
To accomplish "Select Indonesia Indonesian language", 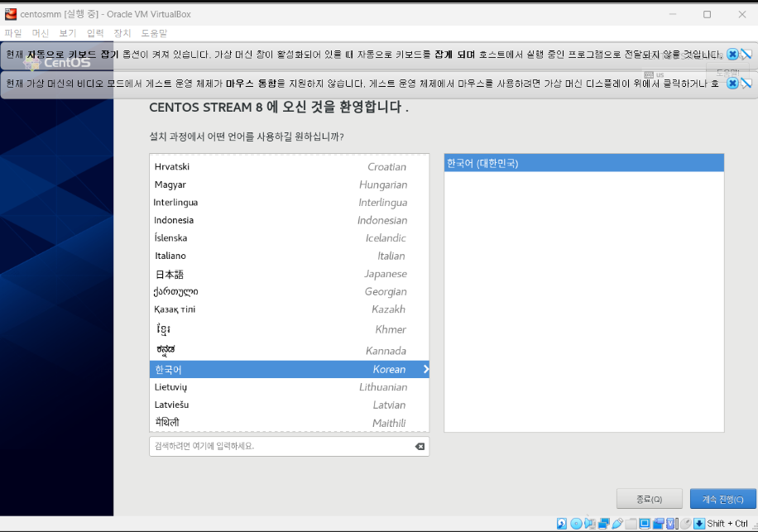I will click(x=289, y=220).
